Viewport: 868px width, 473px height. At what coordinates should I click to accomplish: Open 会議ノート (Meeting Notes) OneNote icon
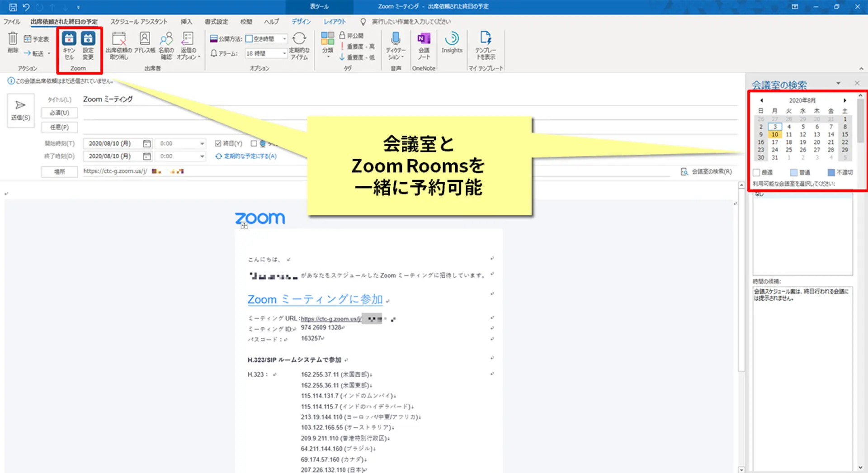tap(424, 38)
